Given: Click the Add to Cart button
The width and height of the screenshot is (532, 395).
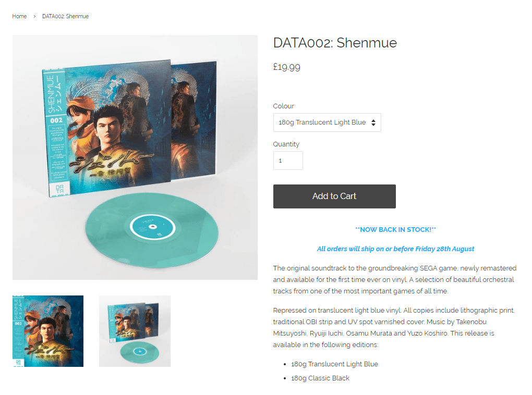Looking at the screenshot, I should (x=334, y=196).
